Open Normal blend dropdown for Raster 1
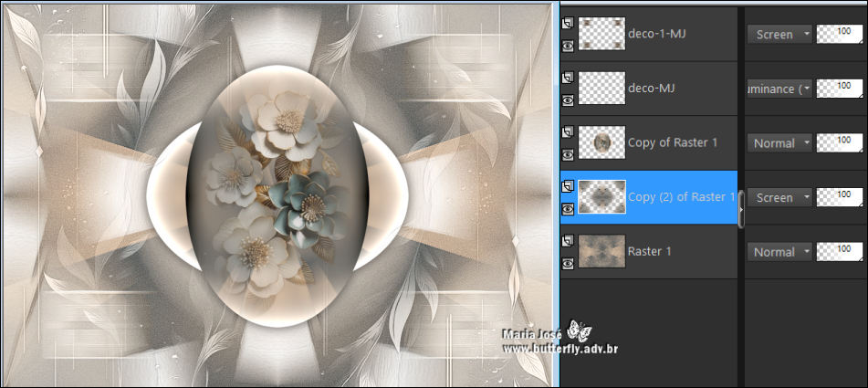Image resolution: width=868 pixels, height=388 pixels. pyautogui.click(x=779, y=252)
